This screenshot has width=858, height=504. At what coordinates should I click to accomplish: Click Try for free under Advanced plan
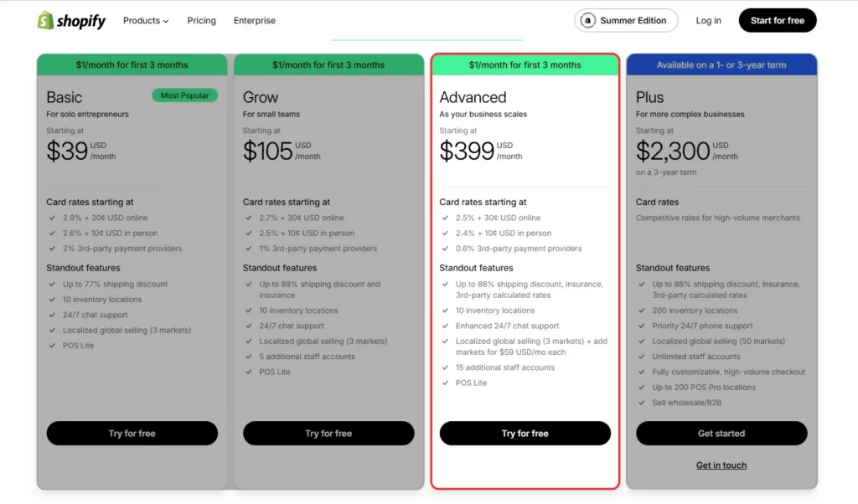[525, 434]
